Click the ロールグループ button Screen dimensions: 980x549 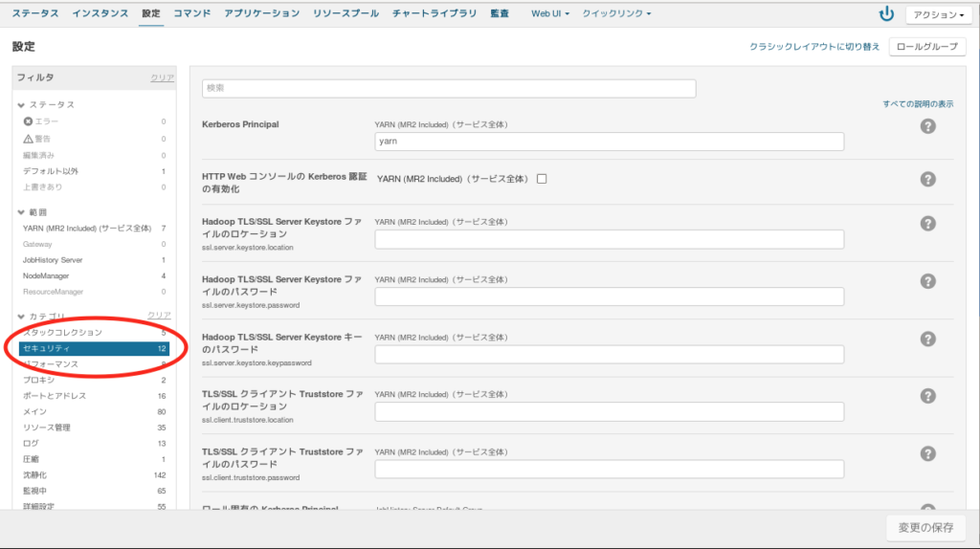point(926,46)
